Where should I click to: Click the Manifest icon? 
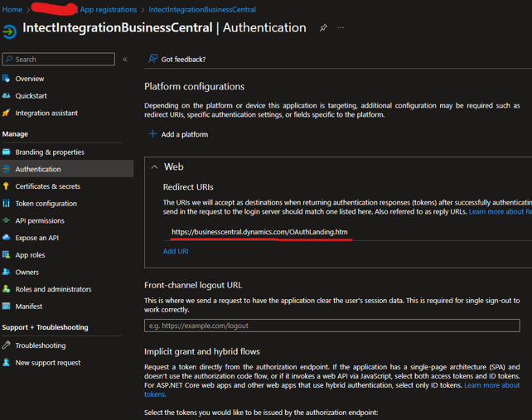(6, 306)
